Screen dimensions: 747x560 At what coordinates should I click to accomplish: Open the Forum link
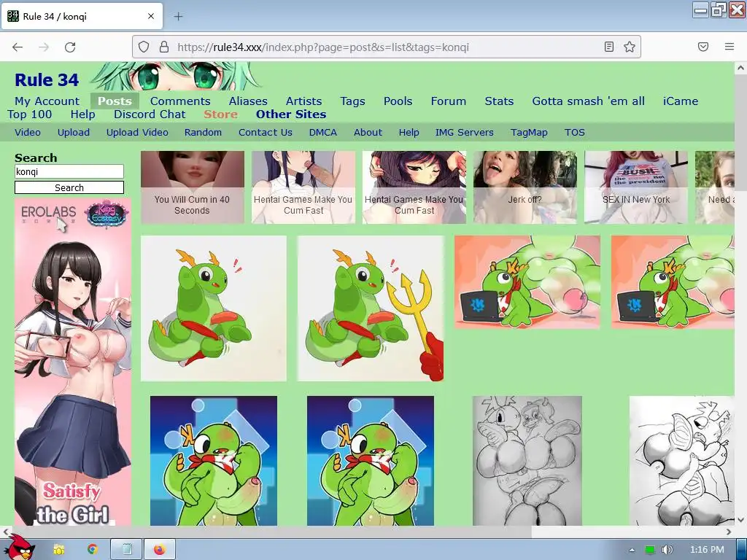(449, 101)
